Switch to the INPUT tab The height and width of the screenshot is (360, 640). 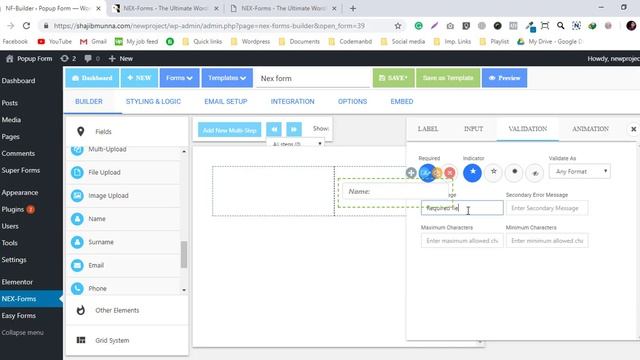click(473, 129)
